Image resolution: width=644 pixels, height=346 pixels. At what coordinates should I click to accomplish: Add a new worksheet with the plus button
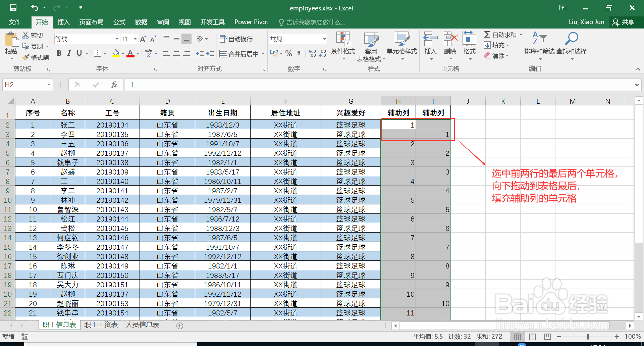coord(180,325)
